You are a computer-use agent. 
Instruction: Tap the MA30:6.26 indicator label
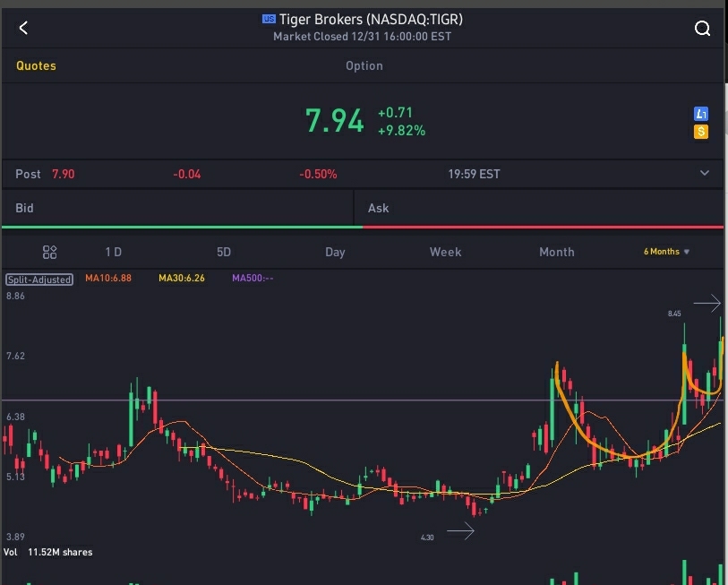[x=182, y=278]
